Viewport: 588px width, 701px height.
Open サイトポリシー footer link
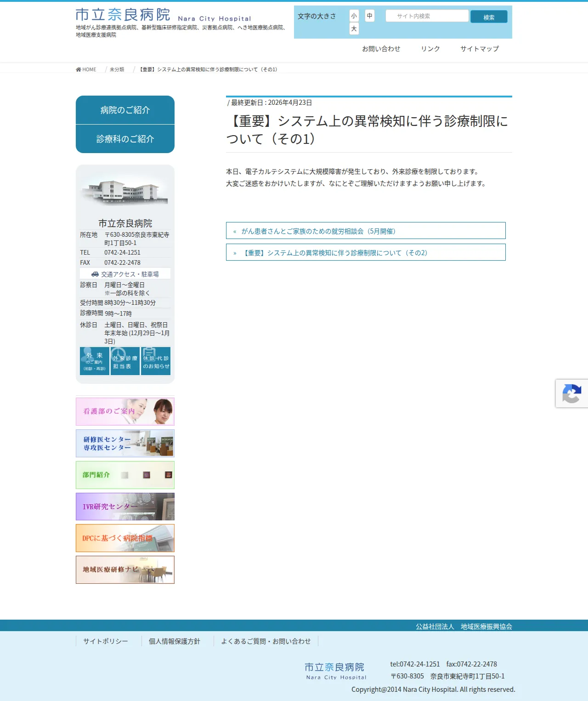tap(106, 641)
